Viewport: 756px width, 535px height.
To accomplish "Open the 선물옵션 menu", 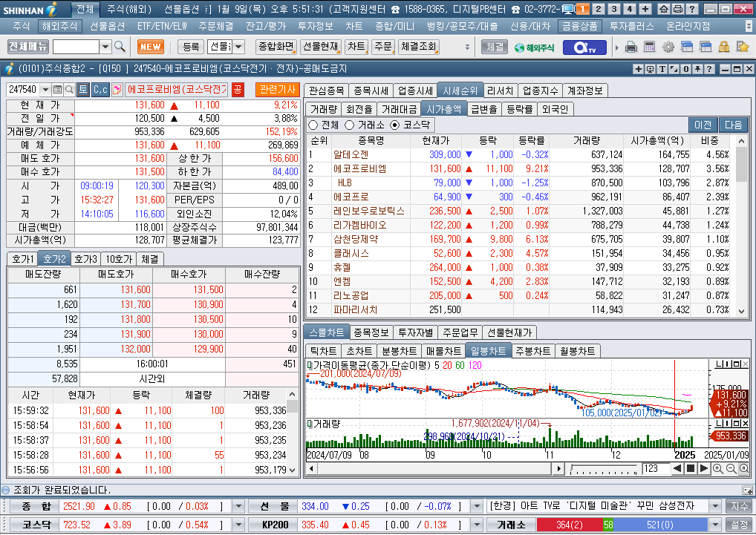I will [107, 27].
